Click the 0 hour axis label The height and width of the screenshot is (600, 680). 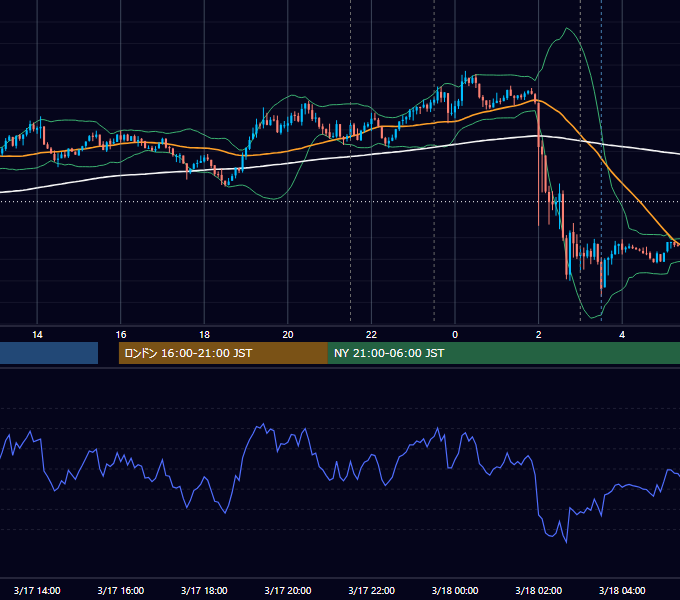pyautogui.click(x=455, y=335)
